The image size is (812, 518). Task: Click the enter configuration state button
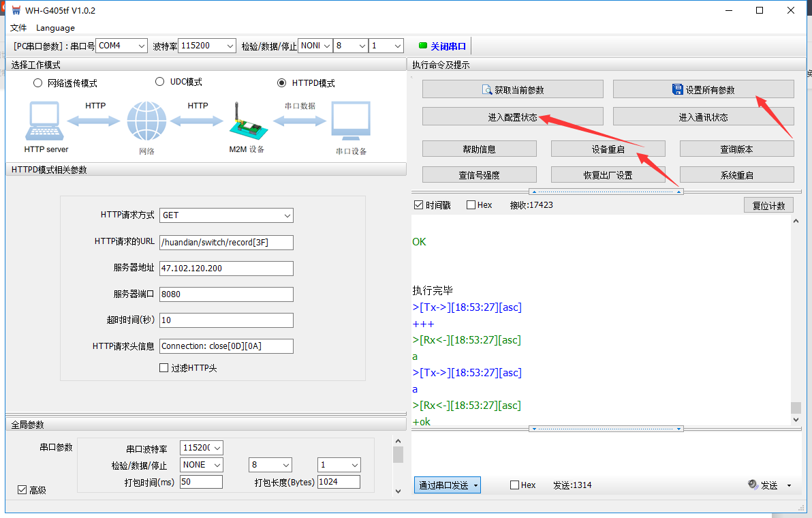(x=512, y=117)
